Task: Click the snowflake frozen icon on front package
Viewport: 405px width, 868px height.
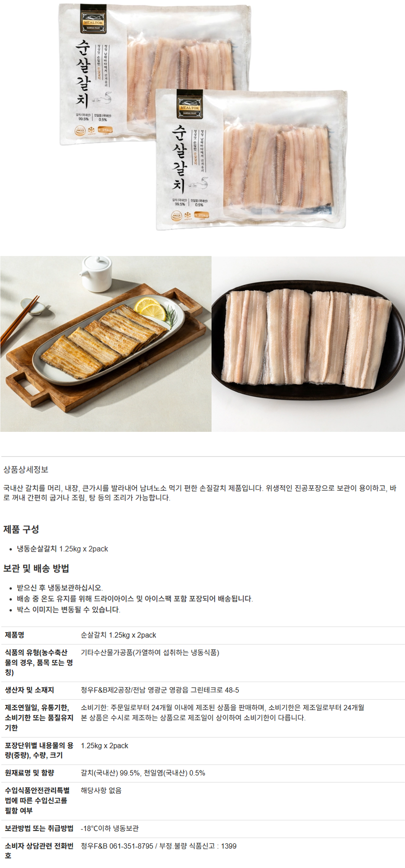Action: pyautogui.click(x=188, y=216)
